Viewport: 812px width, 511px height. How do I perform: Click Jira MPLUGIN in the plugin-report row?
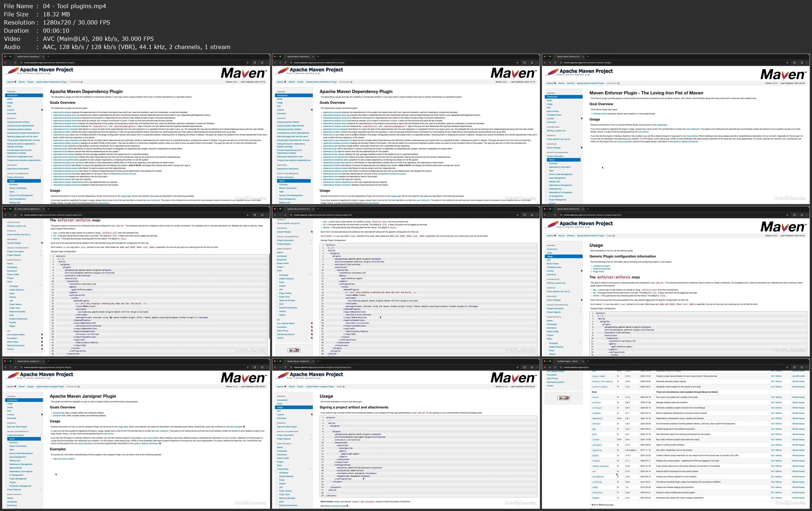pyautogui.click(x=799, y=376)
